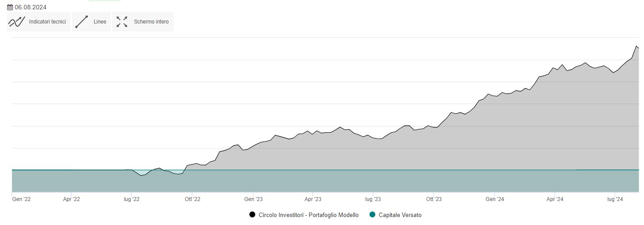Click the highest peak of the portfolio line
The width and height of the screenshot is (644, 225).
pyautogui.click(x=636, y=46)
